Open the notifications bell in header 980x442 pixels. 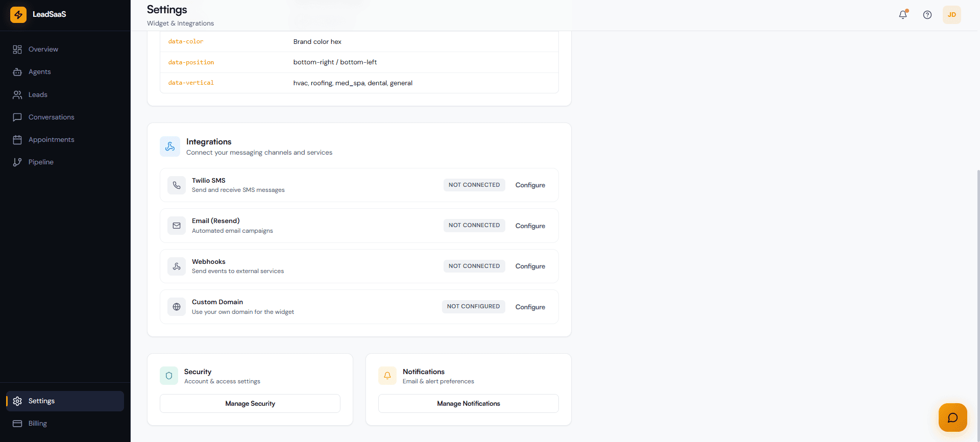click(x=903, y=15)
